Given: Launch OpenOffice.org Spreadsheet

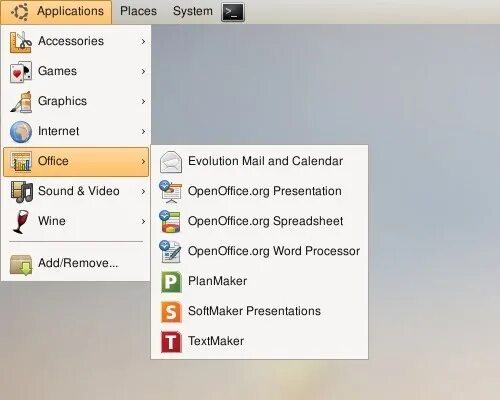Looking at the screenshot, I should pos(260,221).
